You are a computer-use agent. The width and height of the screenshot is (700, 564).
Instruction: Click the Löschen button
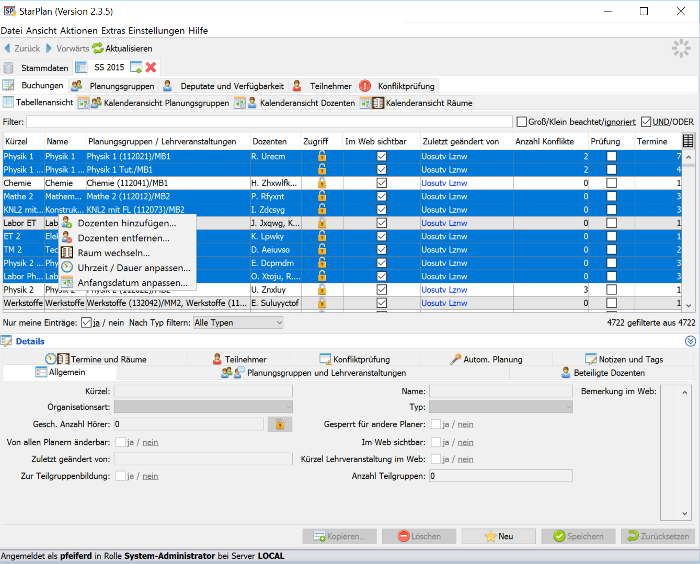click(419, 536)
